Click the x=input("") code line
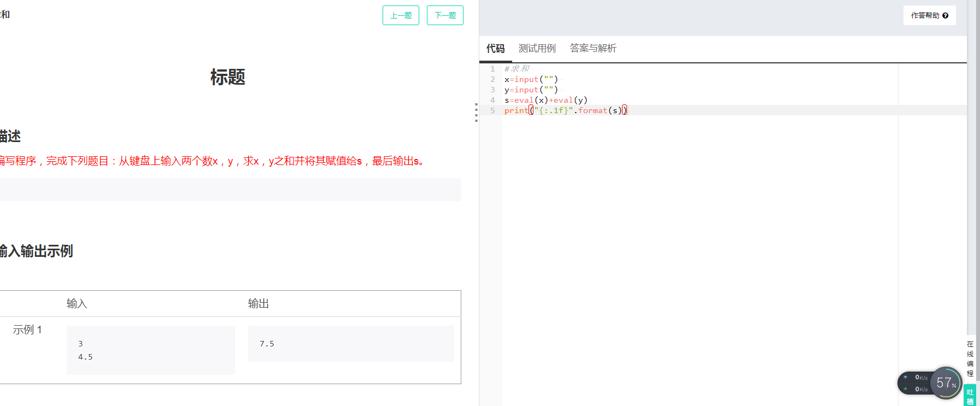This screenshot has width=980, height=406. pyautogui.click(x=531, y=79)
